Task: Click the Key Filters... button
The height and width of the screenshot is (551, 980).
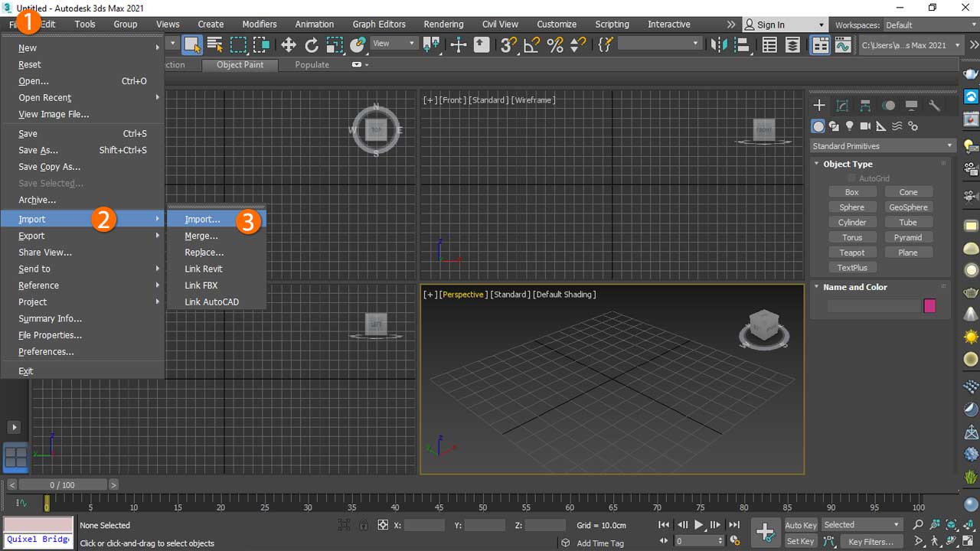Action: tap(871, 542)
